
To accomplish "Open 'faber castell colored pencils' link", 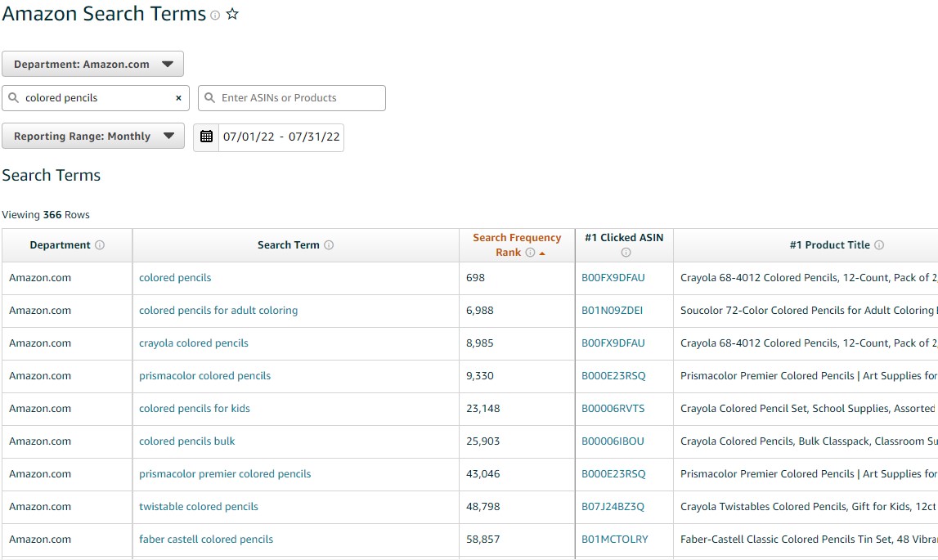I will pos(206,540).
